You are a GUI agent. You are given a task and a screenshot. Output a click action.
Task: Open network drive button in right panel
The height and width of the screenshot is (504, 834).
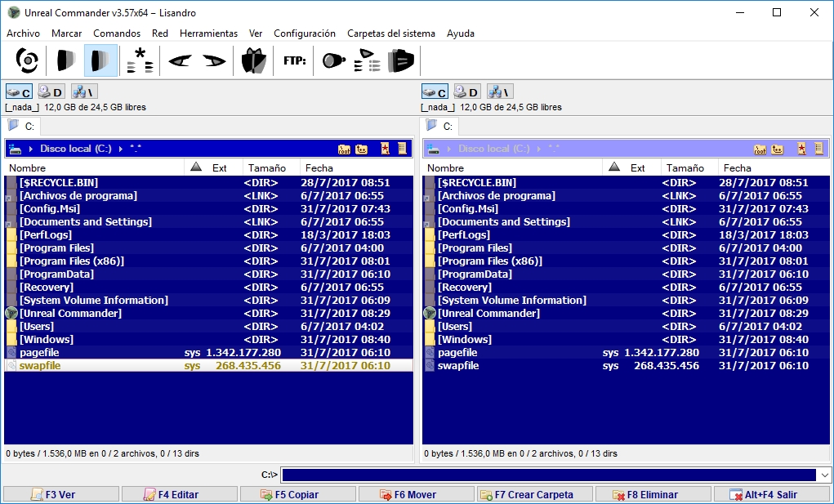(x=500, y=91)
